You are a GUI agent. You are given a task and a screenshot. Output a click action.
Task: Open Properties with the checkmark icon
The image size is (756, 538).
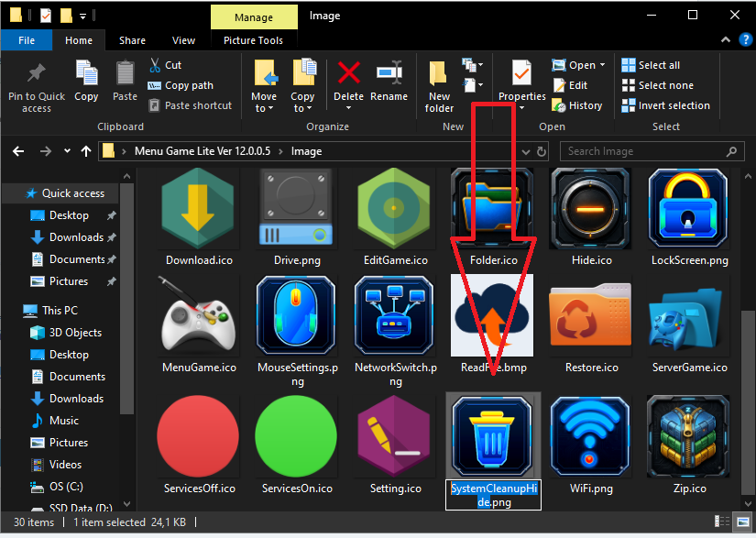(x=521, y=73)
